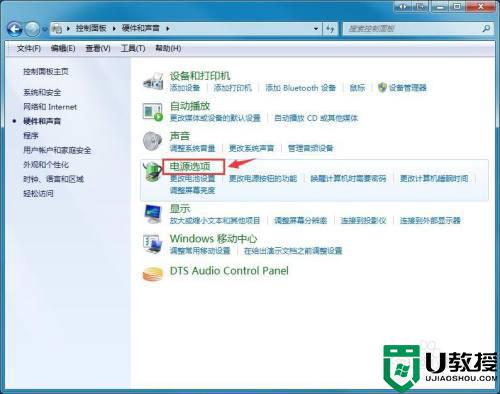Image resolution: width=500 pixels, height=394 pixels.
Task: Open the recent pages dropdown arrow
Action: click(x=44, y=30)
